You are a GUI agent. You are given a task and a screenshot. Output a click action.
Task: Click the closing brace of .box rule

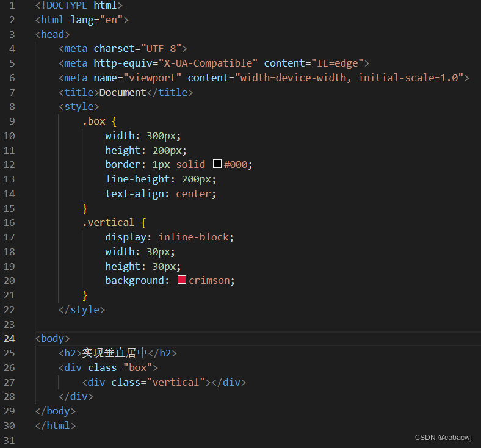[85, 209]
